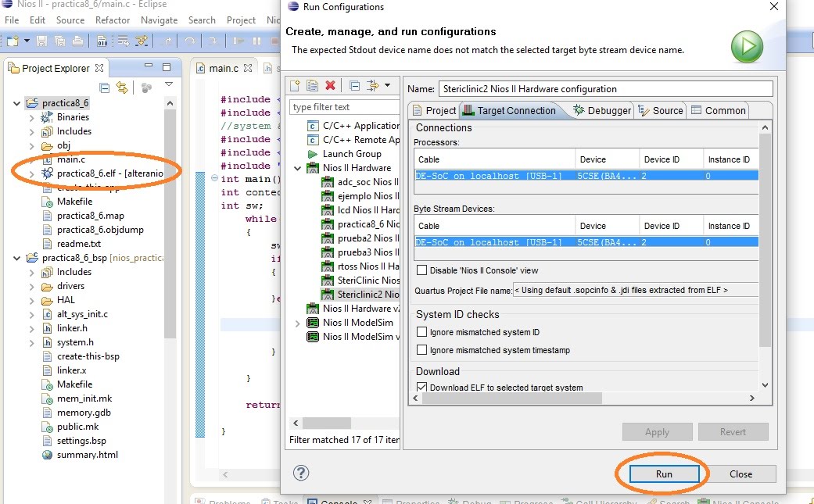Viewport: 814px width, 504px height.
Task: Expand the Binaries folder in Project Explorer
Action: coord(31,118)
